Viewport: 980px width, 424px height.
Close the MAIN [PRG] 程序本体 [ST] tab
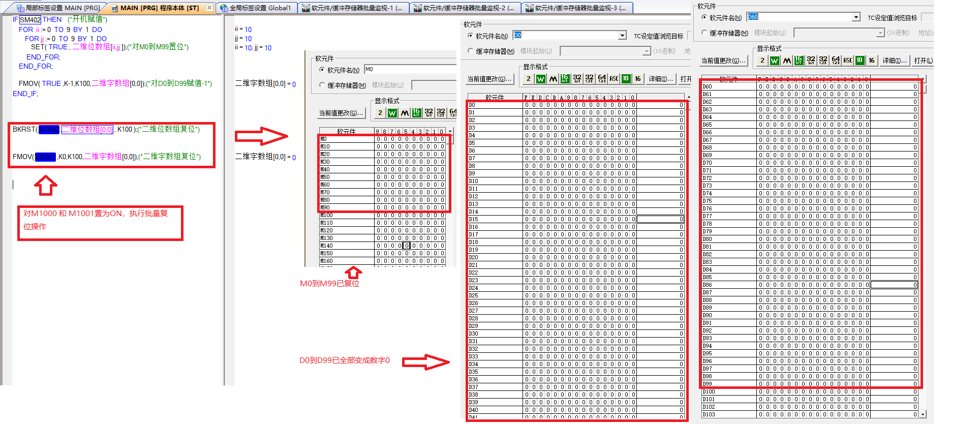(209, 8)
